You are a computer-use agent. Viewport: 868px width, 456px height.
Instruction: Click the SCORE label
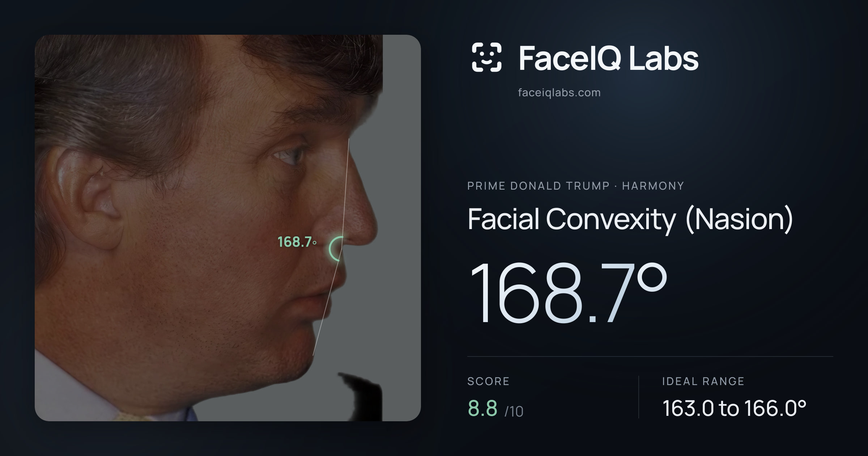coord(488,381)
